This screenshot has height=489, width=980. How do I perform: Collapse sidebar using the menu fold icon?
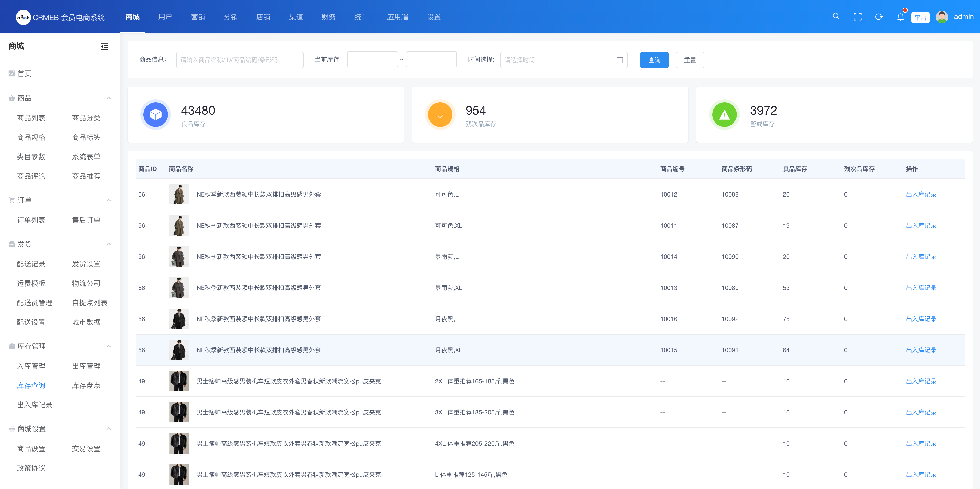(104, 46)
